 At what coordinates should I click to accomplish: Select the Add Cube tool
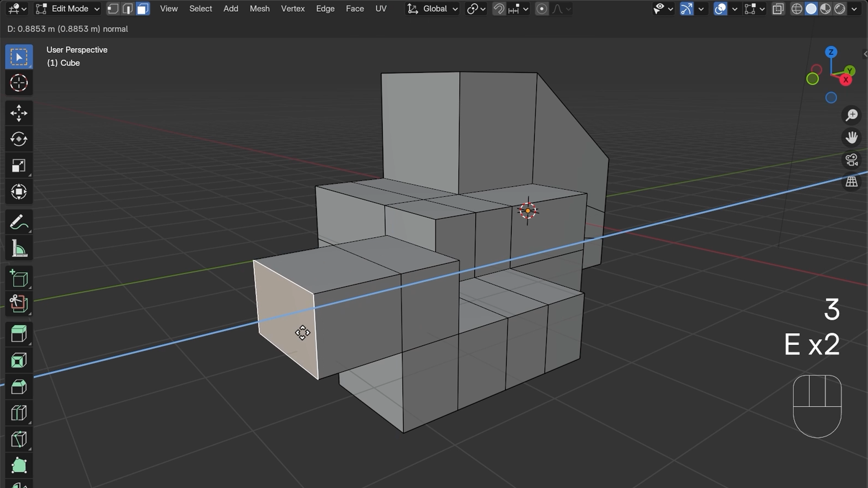(x=19, y=278)
